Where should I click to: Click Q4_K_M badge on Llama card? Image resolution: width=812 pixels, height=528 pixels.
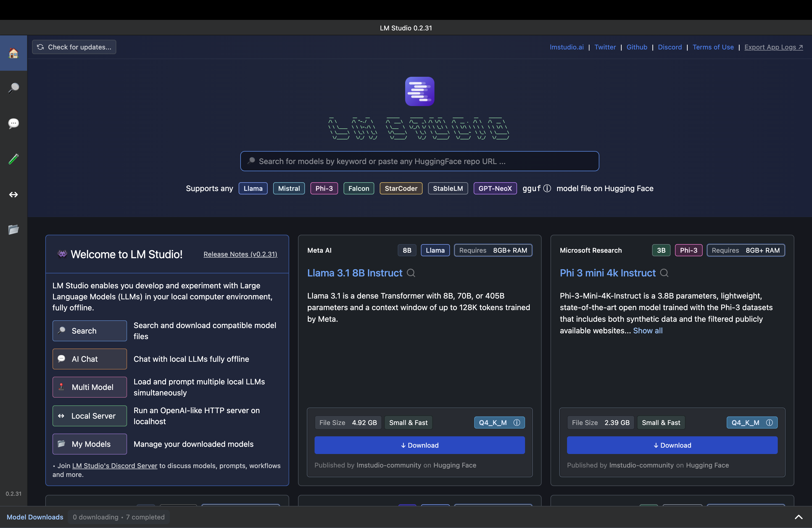coord(499,423)
